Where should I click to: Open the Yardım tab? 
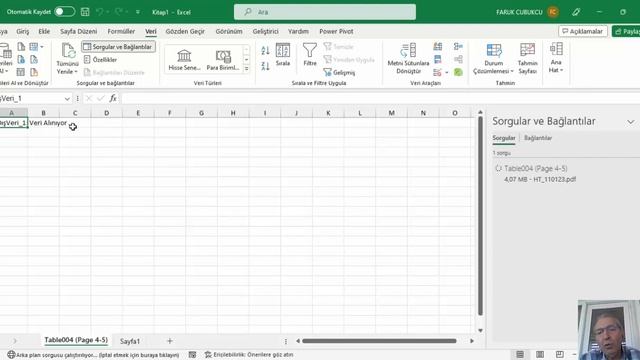[298, 31]
